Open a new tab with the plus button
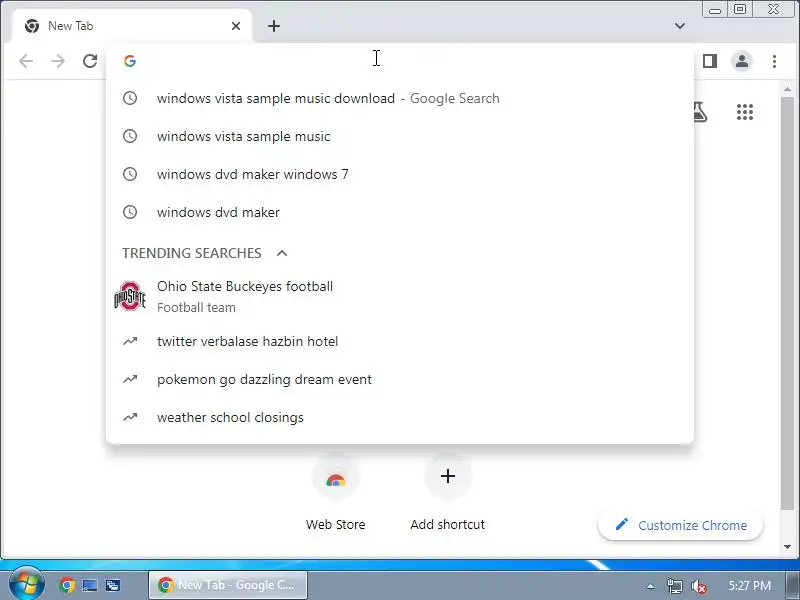The width and height of the screenshot is (800, 600). tap(274, 26)
